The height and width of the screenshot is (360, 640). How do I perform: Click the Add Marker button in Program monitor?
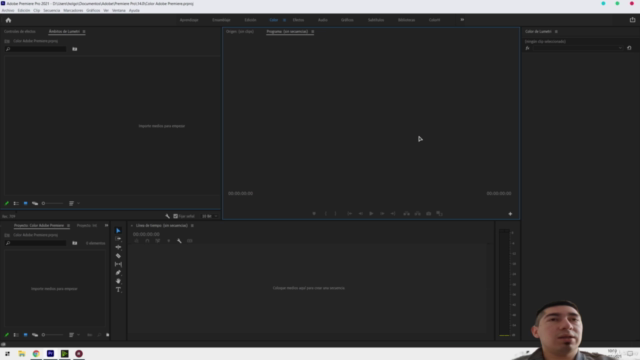314,213
